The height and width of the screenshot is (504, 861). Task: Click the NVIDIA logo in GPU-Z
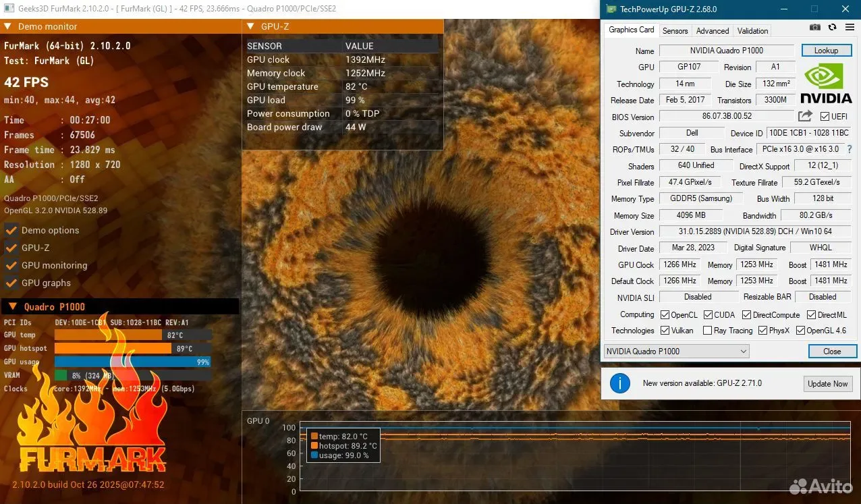[x=827, y=83]
